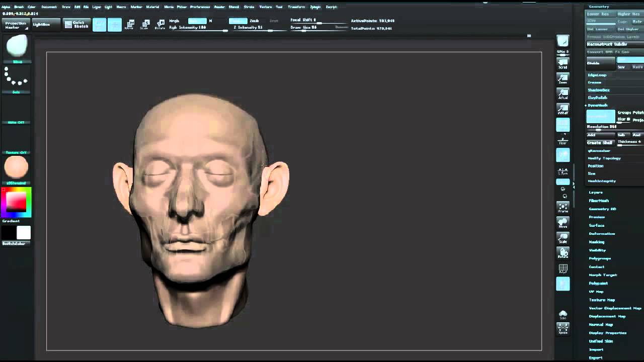Image resolution: width=644 pixels, height=362 pixels.
Task: Toggle the Zadd mode
Action: coord(238,21)
